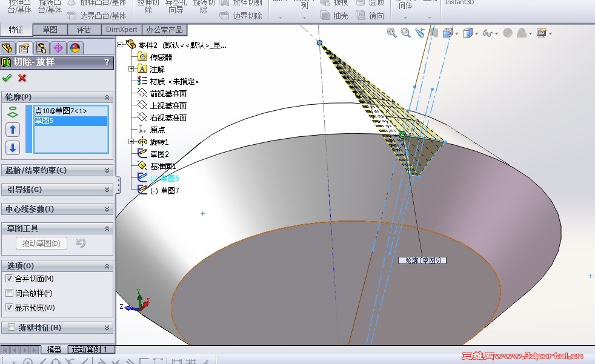This screenshot has height=364, width=595.
Task: Move selected profile down with arrow
Action: tap(13, 148)
